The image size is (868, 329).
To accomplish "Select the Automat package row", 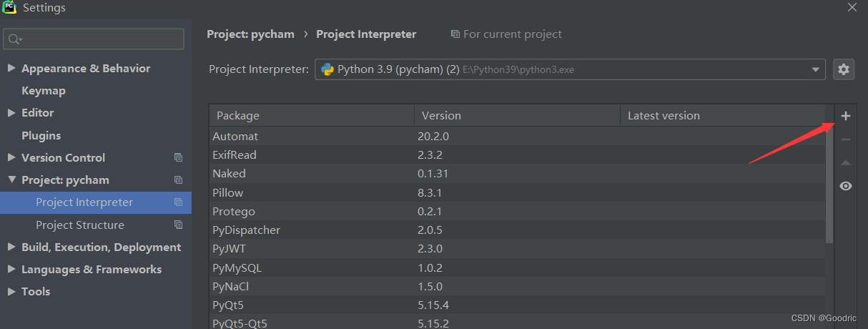I will tap(517, 136).
